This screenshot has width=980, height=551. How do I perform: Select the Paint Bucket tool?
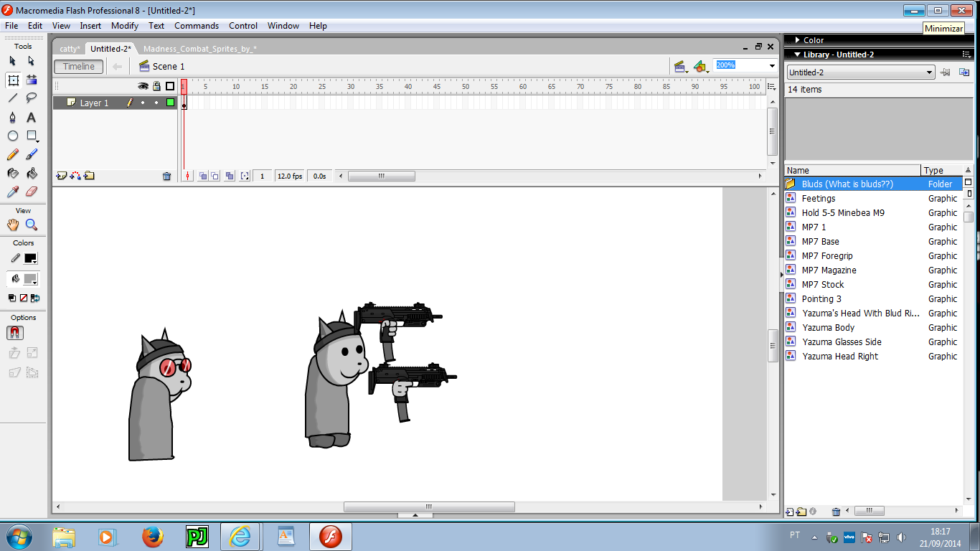point(32,173)
